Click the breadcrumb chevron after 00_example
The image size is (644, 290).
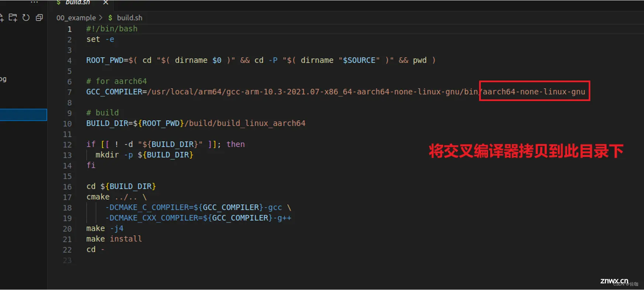coord(101,18)
